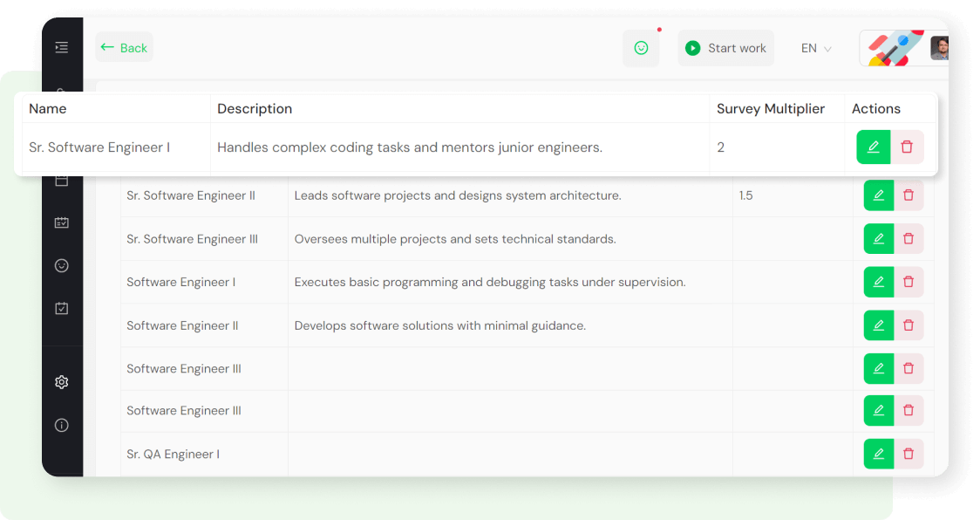Open the info icon at the sidebar bottom
The width and height of the screenshot is (980, 520).
pyautogui.click(x=61, y=425)
